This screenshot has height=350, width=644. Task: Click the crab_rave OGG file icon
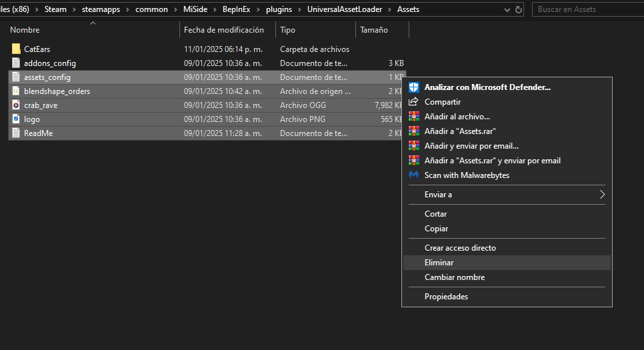tap(16, 105)
